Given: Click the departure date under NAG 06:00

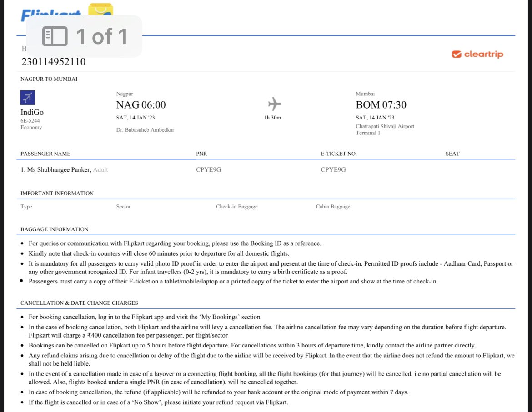Looking at the screenshot, I should click(x=136, y=118).
